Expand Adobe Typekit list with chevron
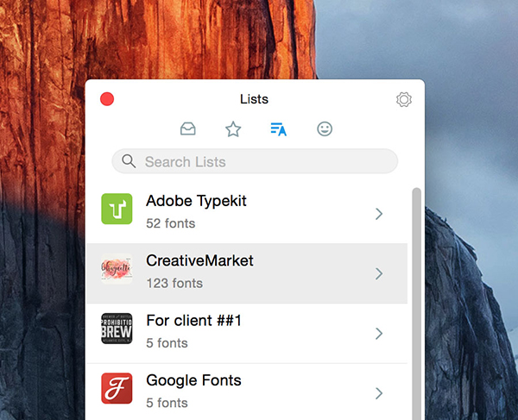 pyautogui.click(x=379, y=214)
